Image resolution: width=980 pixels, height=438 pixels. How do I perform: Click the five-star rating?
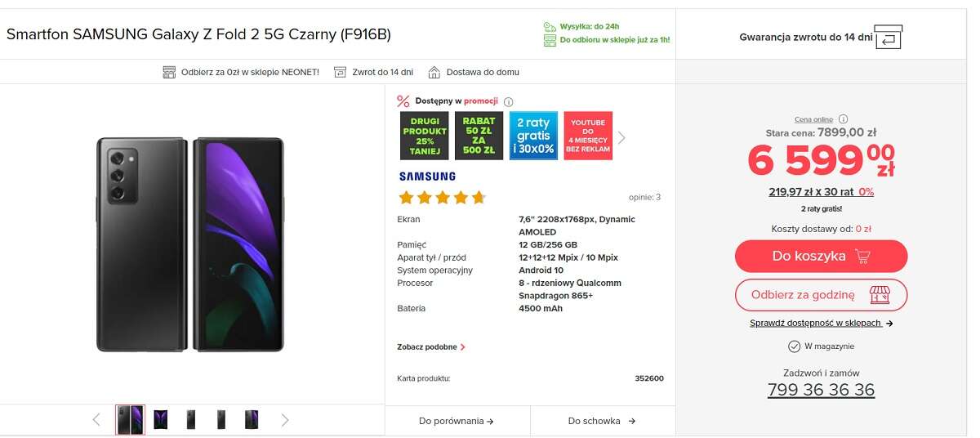[x=442, y=197]
